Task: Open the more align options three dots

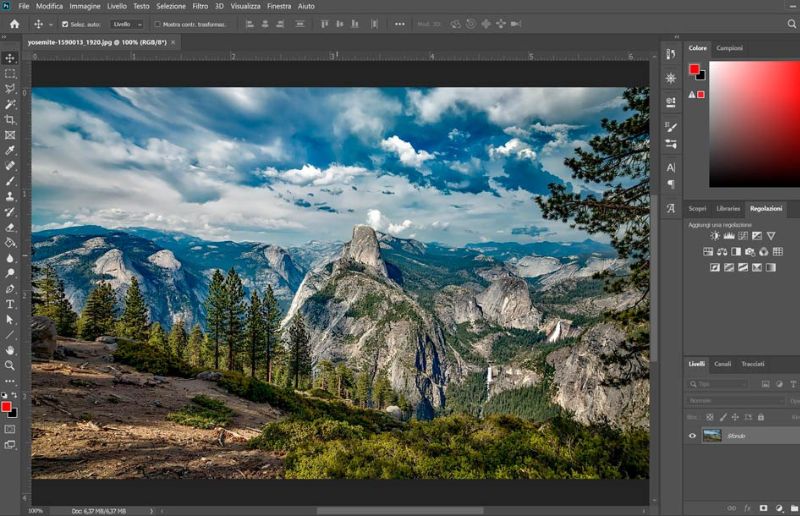Action: click(x=399, y=24)
